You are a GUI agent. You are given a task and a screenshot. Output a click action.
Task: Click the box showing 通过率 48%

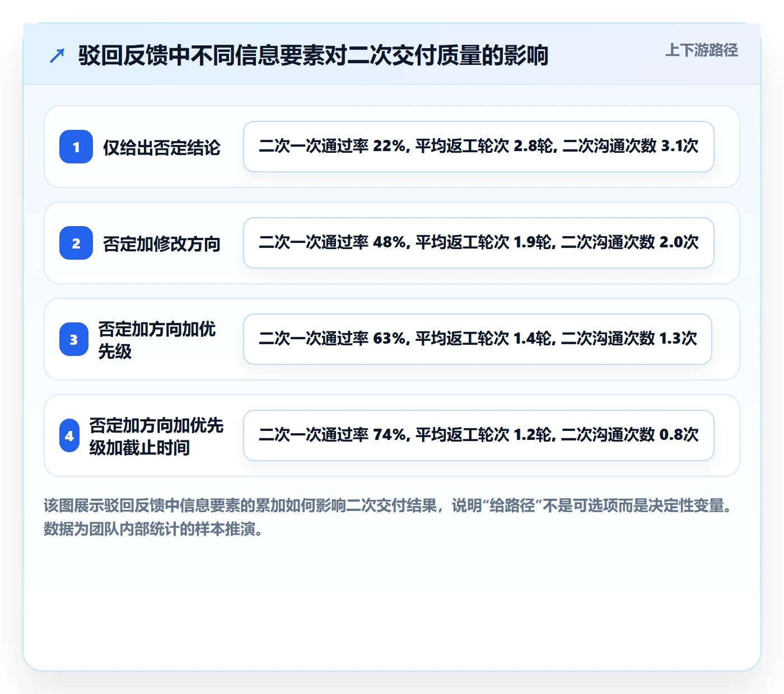[479, 243]
